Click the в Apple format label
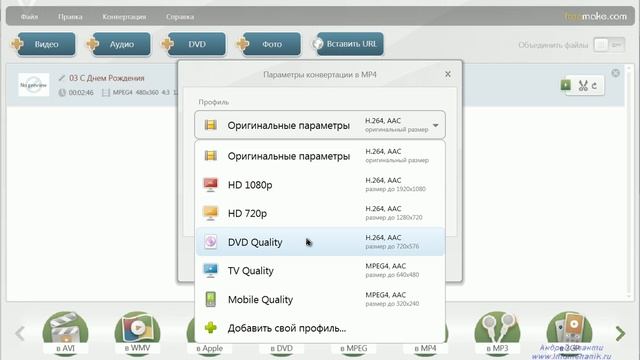 (x=209, y=349)
